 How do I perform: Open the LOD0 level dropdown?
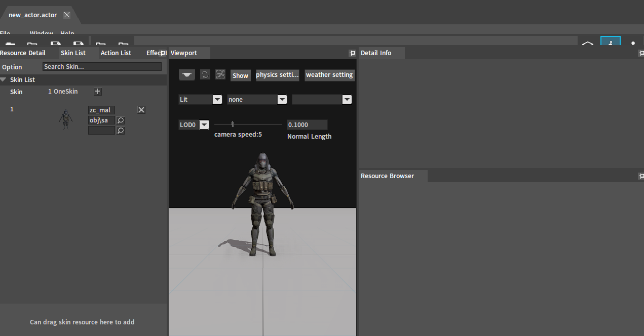click(x=204, y=124)
